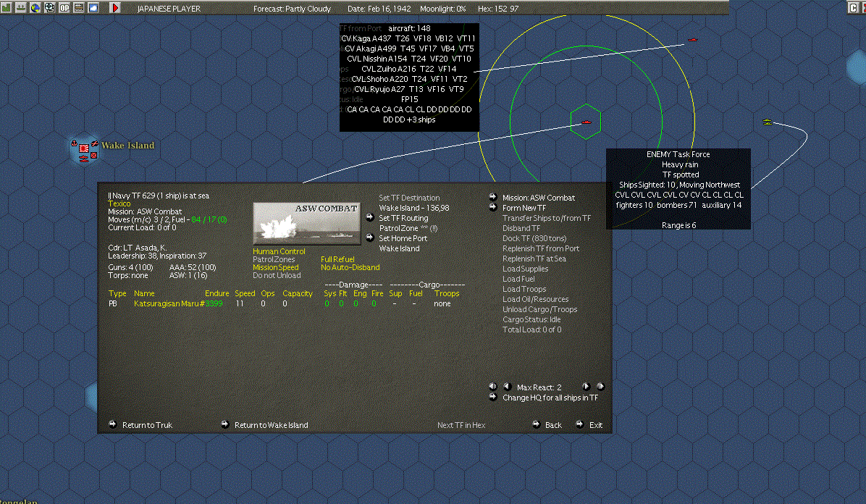Toggle Do not Unload option
This screenshot has height=504, width=866.
[x=277, y=275]
